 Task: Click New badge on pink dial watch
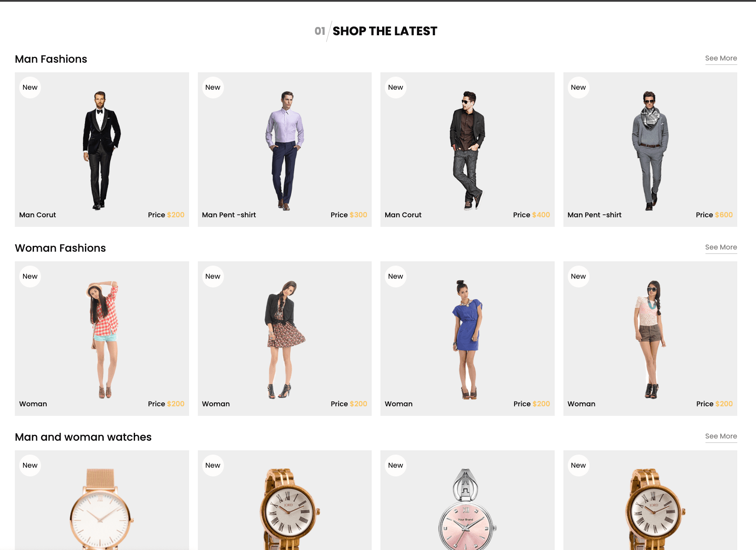pos(396,466)
